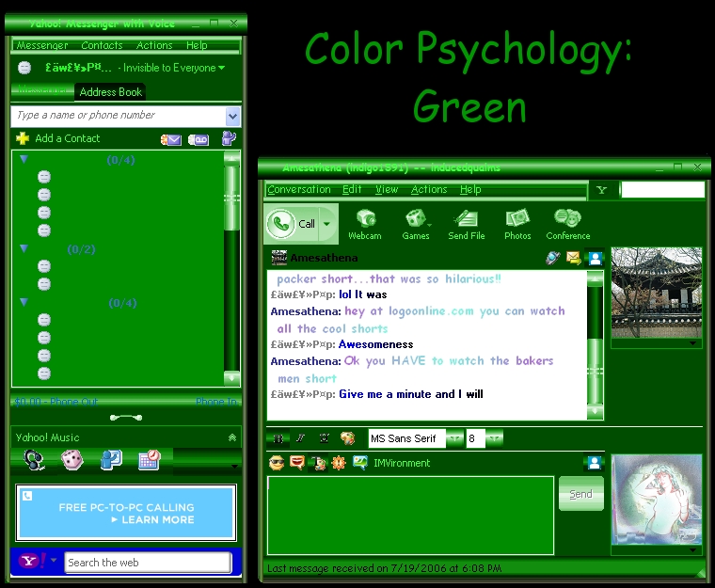Click the logoonline.com link in conversation
715x588 pixels.
click(x=431, y=311)
